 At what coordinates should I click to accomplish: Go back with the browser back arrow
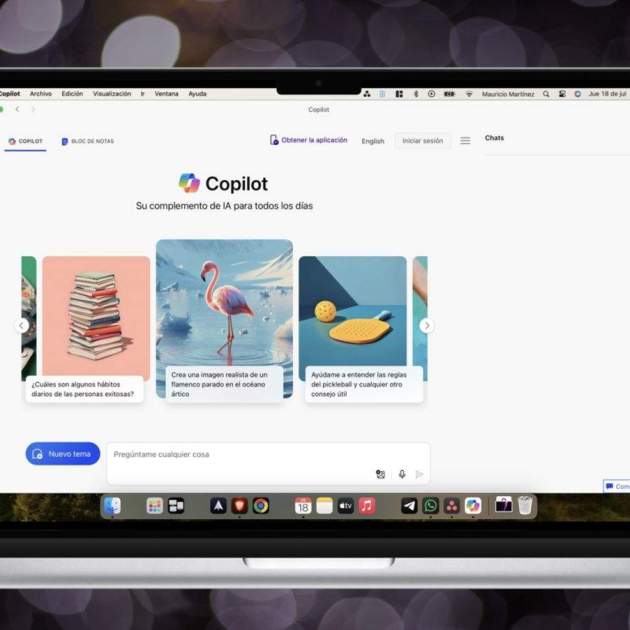click(x=17, y=110)
